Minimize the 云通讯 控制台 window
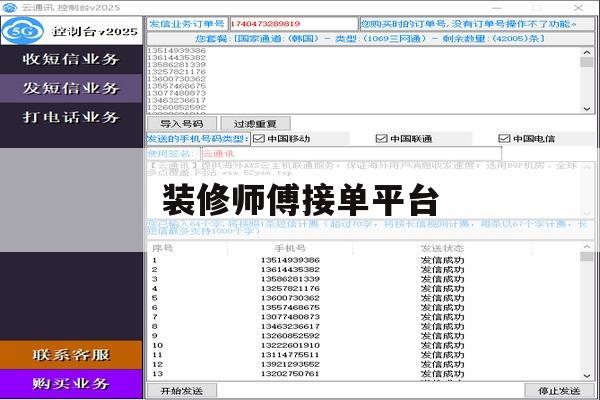Screen dimensions: 600x400 pos(497,7)
